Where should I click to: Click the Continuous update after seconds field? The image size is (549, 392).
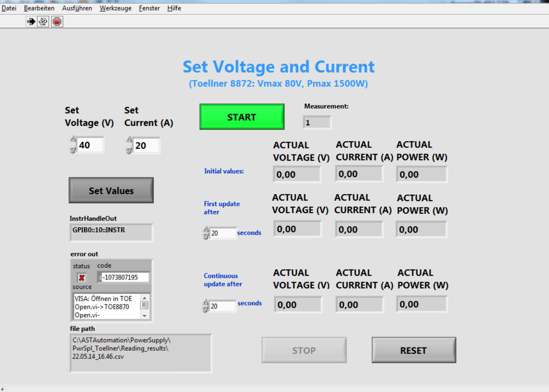(223, 306)
